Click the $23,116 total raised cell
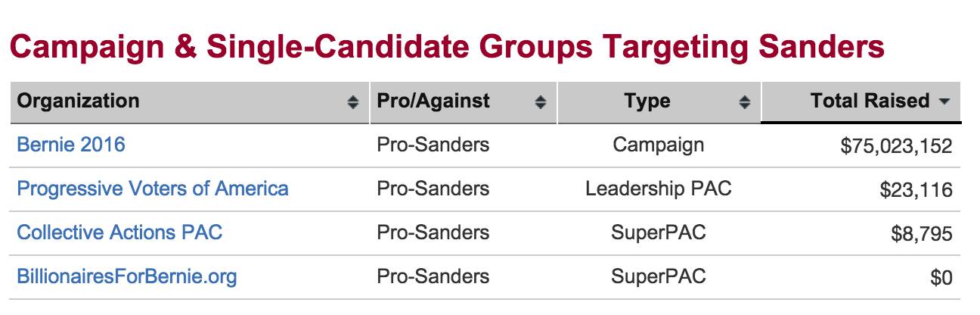The height and width of the screenshot is (315, 980). [916, 190]
